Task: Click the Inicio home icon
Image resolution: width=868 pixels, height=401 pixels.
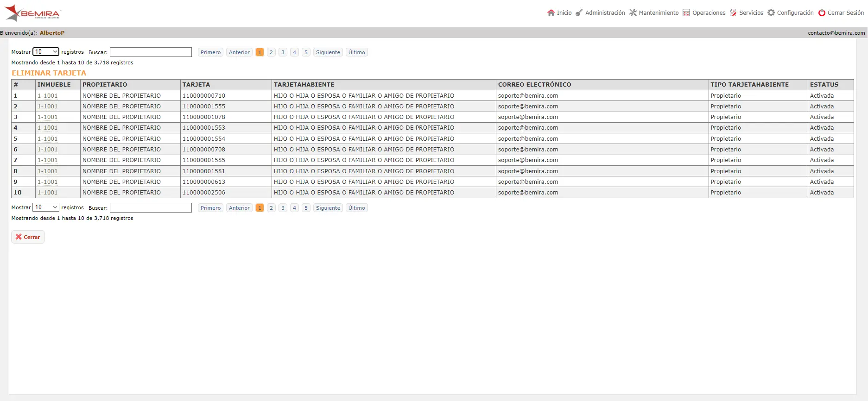Action: 551,13
